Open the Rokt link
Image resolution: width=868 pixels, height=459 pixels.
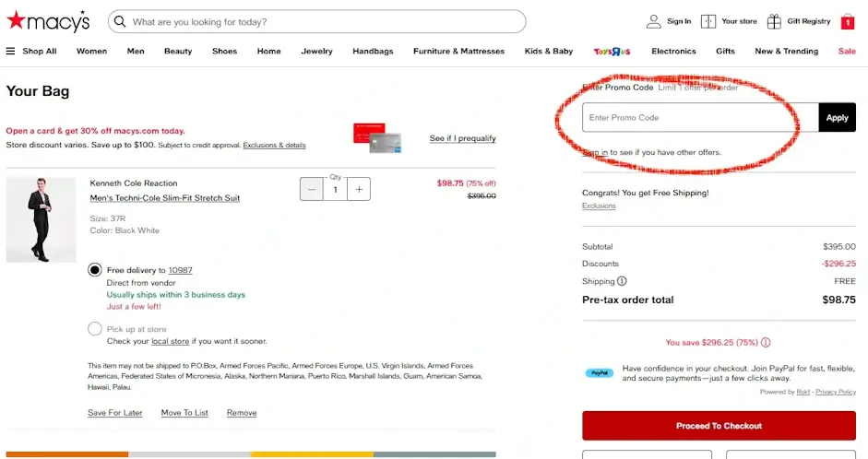tap(803, 392)
